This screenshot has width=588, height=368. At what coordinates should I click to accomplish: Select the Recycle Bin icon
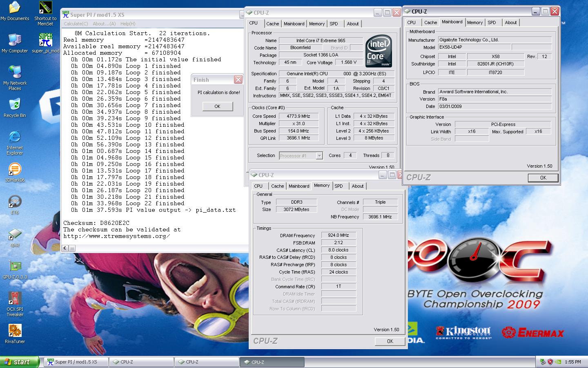pyautogui.click(x=15, y=108)
